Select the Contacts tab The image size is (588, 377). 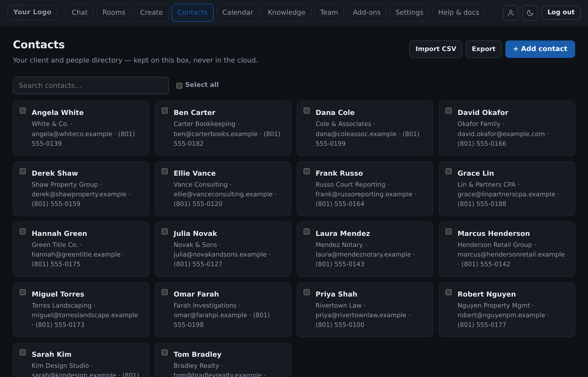(x=192, y=12)
